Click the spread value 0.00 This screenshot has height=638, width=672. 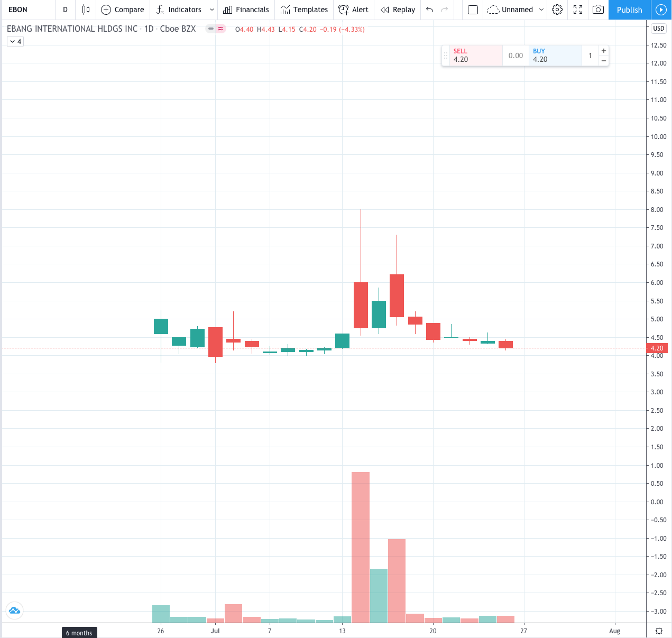pyautogui.click(x=515, y=56)
